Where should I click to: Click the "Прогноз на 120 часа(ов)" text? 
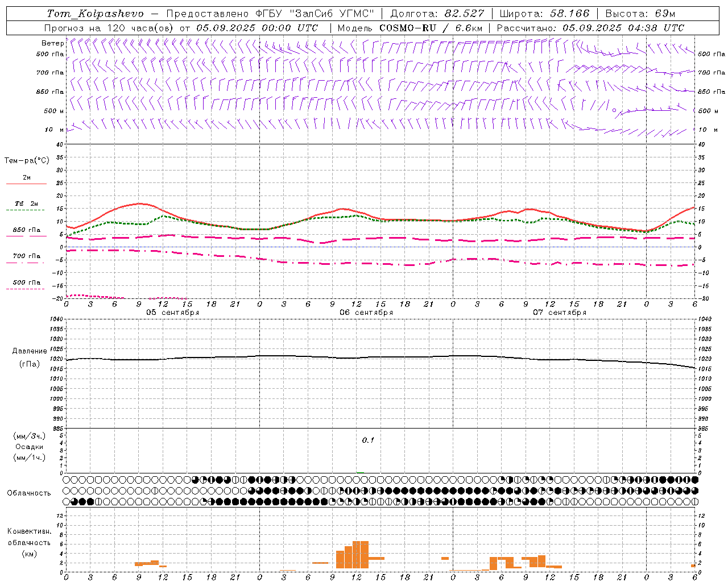click(x=110, y=28)
